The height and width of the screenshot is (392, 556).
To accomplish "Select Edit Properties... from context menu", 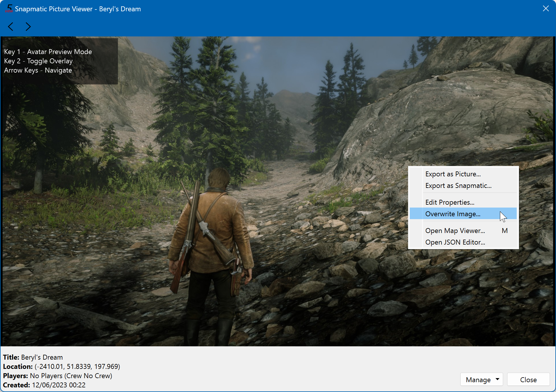I will (450, 202).
